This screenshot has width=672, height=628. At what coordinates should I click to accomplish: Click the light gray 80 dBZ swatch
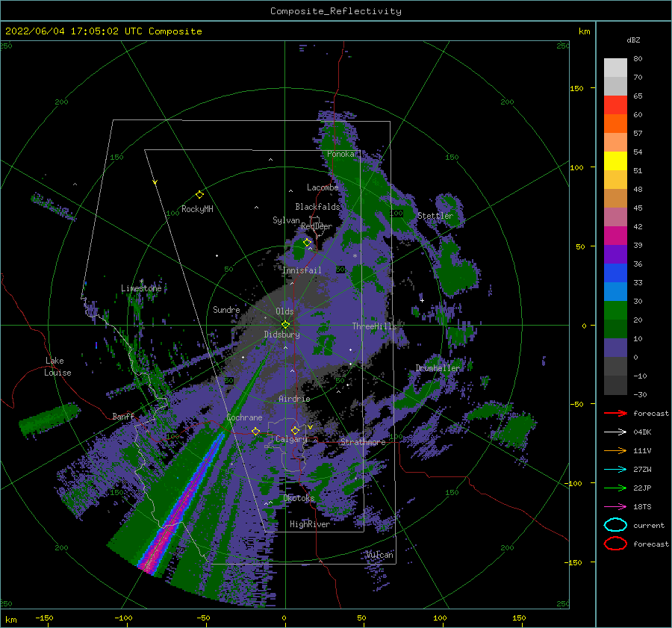(x=615, y=68)
